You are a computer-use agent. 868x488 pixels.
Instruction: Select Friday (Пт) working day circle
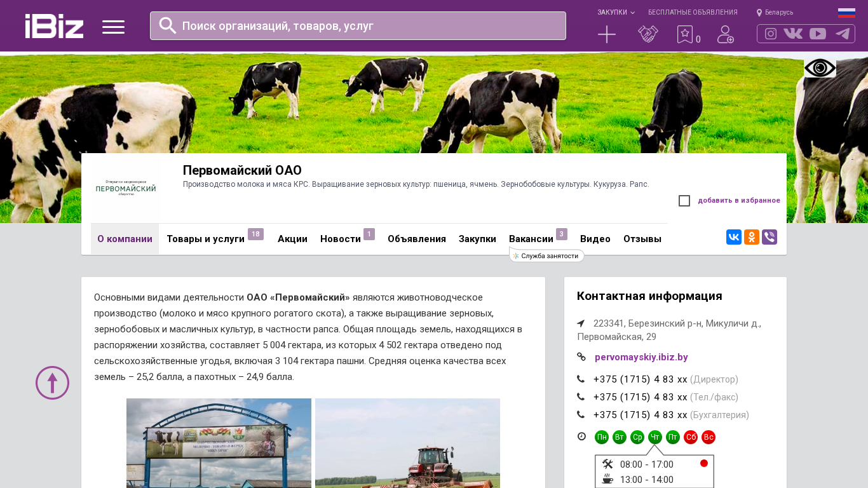[x=673, y=437]
